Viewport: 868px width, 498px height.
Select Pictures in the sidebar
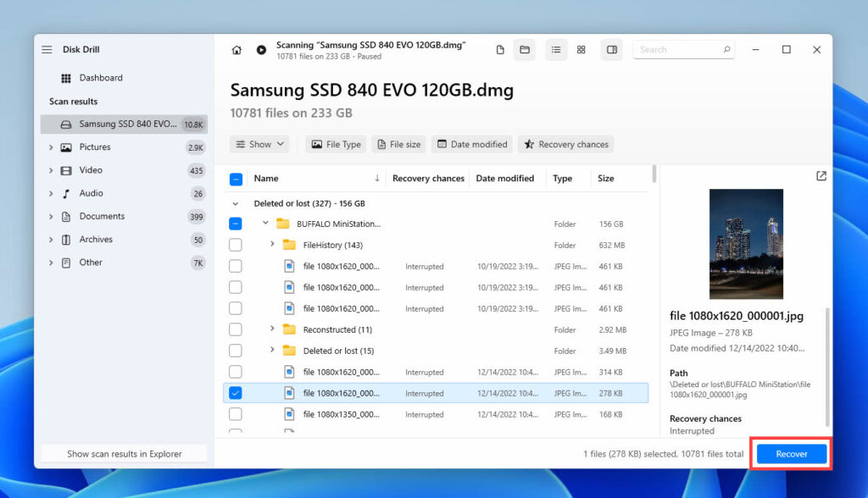coord(92,147)
